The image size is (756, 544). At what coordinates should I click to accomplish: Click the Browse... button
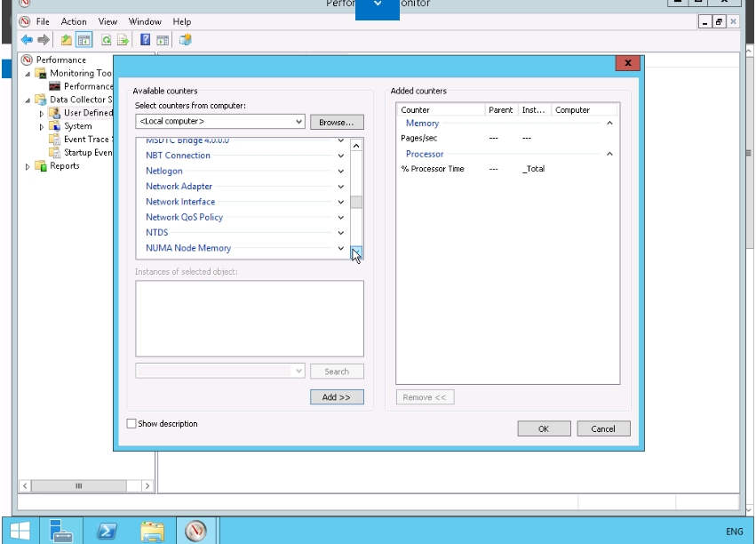[337, 122]
